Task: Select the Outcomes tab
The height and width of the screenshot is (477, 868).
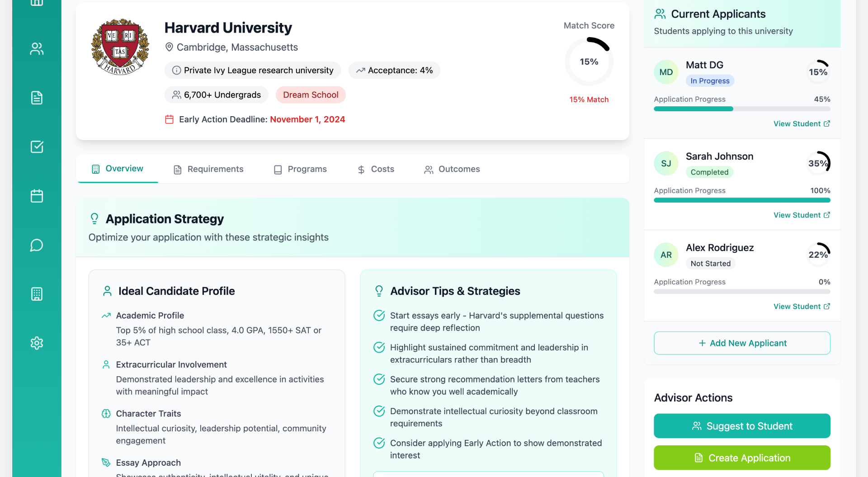Action: 452,169
